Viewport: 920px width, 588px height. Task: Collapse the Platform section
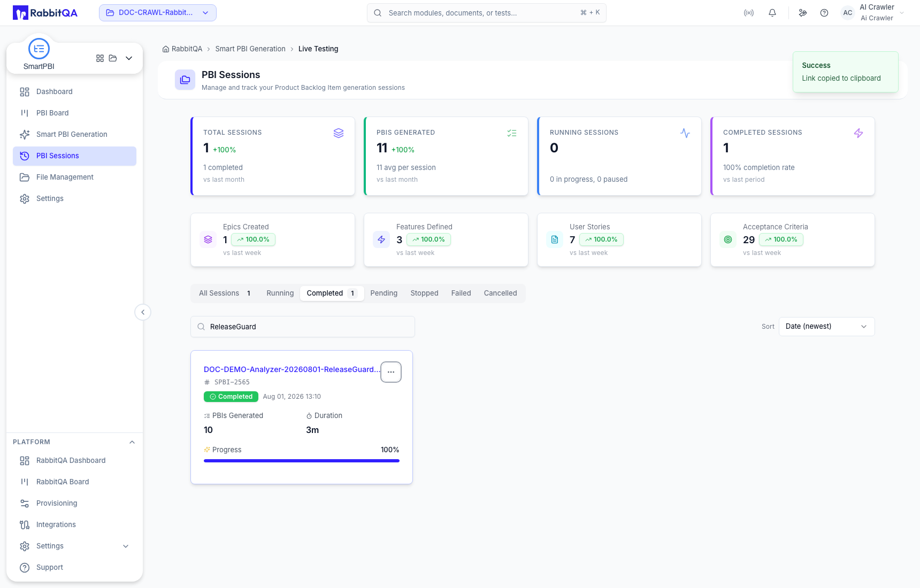coord(132,442)
